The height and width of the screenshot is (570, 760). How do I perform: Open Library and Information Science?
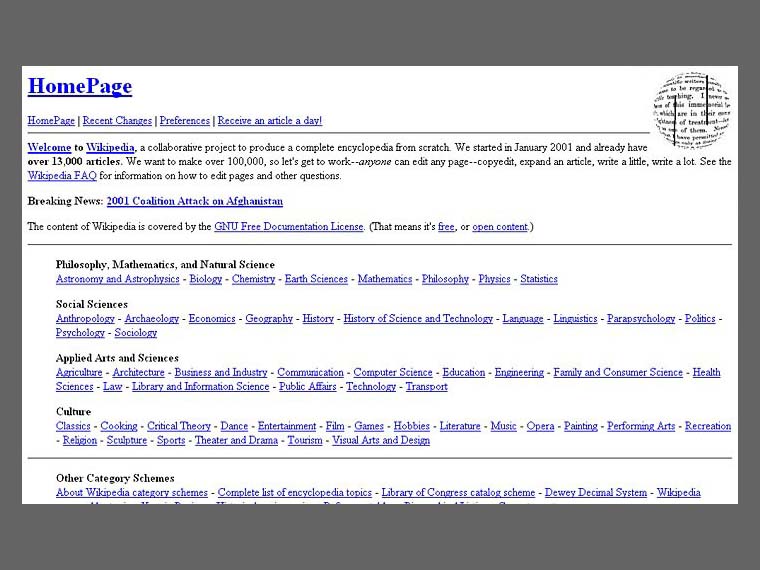201,387
